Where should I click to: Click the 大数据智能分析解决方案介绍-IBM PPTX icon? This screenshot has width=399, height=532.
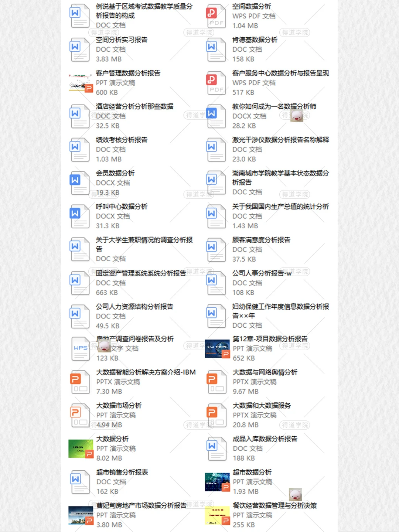79,382
